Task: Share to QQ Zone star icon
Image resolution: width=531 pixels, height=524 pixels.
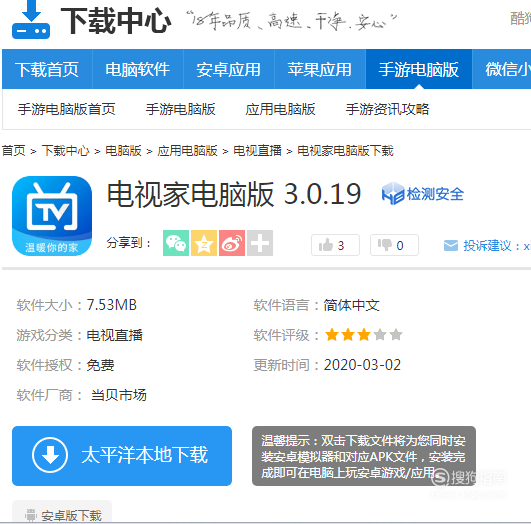Action: pyautogui.click(x=204, y=243)
